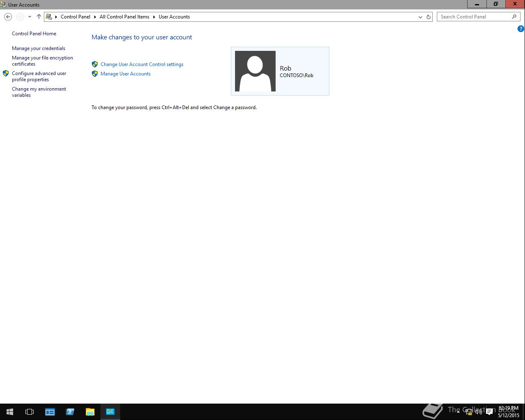Open Help via the blue question mark
This screenshot has width=525, height=420.
(521, 29)
